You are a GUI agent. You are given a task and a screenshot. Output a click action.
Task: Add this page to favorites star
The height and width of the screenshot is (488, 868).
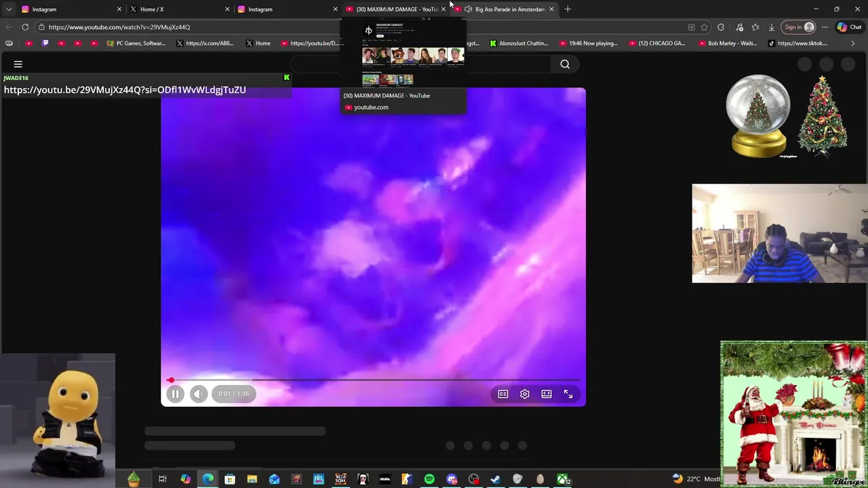[705, 27]
